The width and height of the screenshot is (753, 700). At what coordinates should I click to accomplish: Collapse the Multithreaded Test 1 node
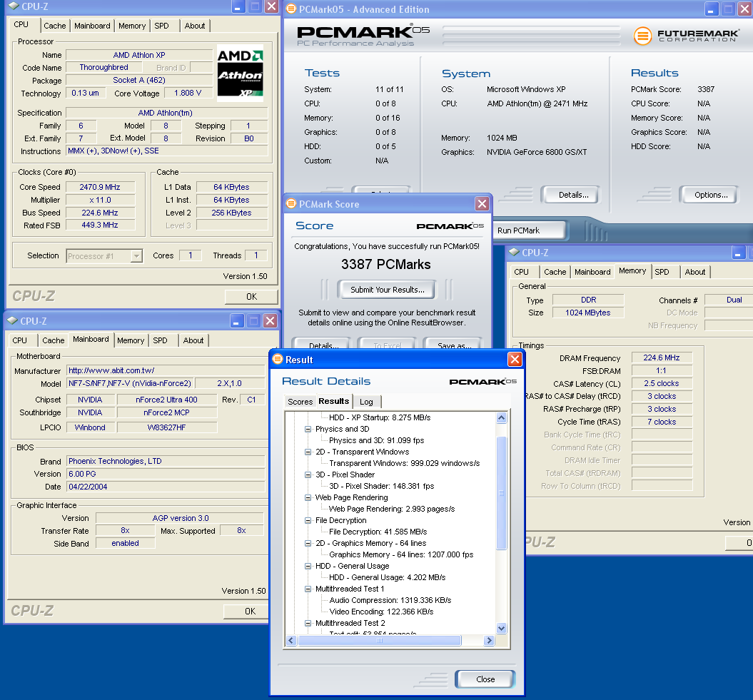[308, 589]
